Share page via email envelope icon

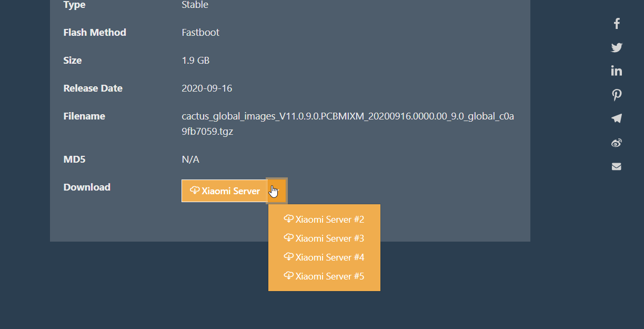(x=617, y=166)
